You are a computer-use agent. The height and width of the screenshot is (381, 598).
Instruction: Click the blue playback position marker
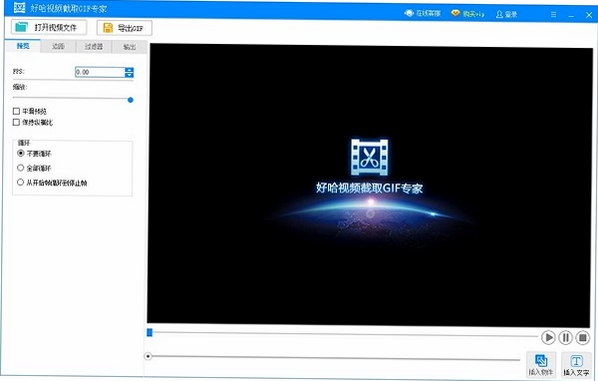tap(150, 333)
